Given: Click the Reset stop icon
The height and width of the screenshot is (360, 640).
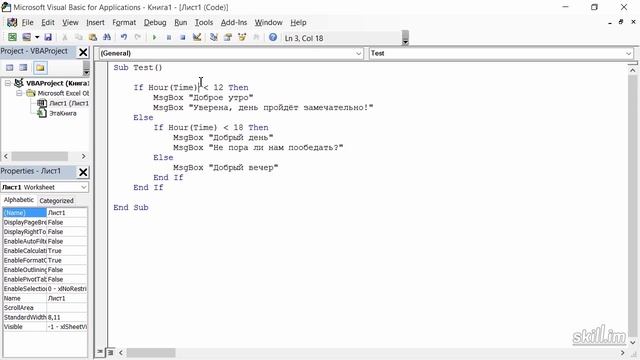Looking at the screenshot, I should 182,38.
